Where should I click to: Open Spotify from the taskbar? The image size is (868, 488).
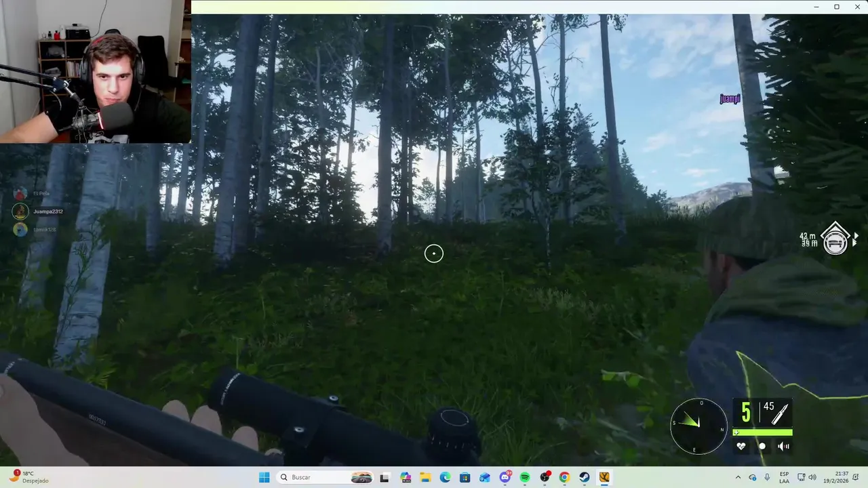pyautogui.click(x=525, y=477)
